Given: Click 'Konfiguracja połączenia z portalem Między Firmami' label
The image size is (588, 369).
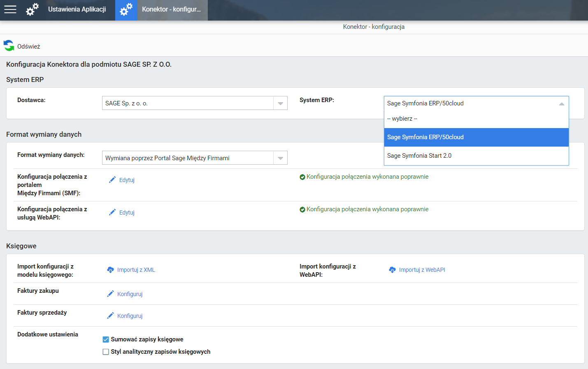Looking at the screenshot, I should pyautogui.click(x=52, y=185).
